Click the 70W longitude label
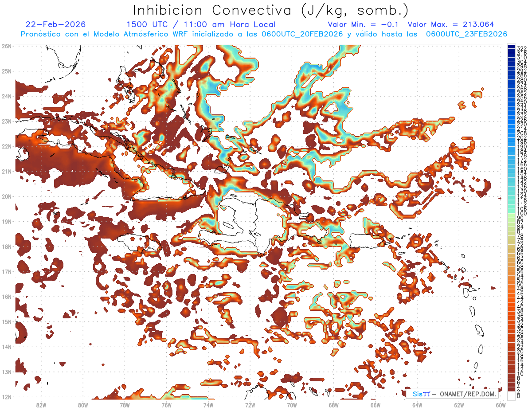Viewport: 532px width, 411px height. coord(292,405)
